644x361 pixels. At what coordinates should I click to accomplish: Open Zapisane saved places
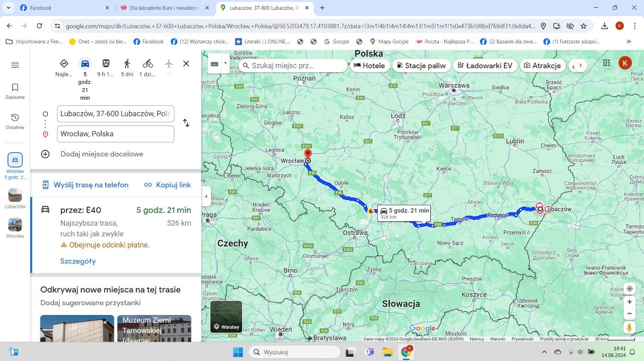pos(15,91)
